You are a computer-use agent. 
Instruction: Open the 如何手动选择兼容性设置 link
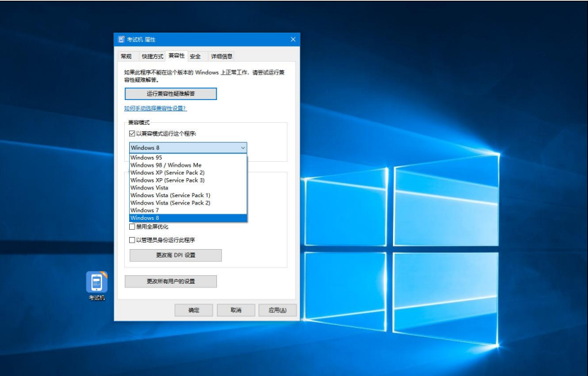155,109
